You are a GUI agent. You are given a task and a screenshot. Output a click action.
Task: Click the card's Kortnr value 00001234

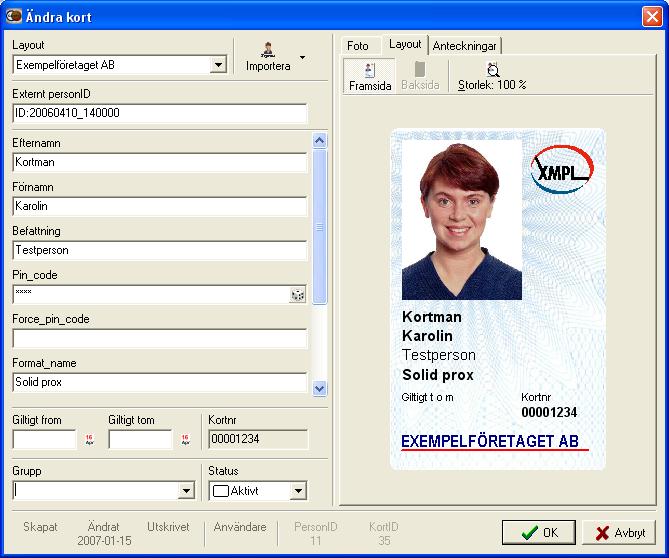pos(549,413)
